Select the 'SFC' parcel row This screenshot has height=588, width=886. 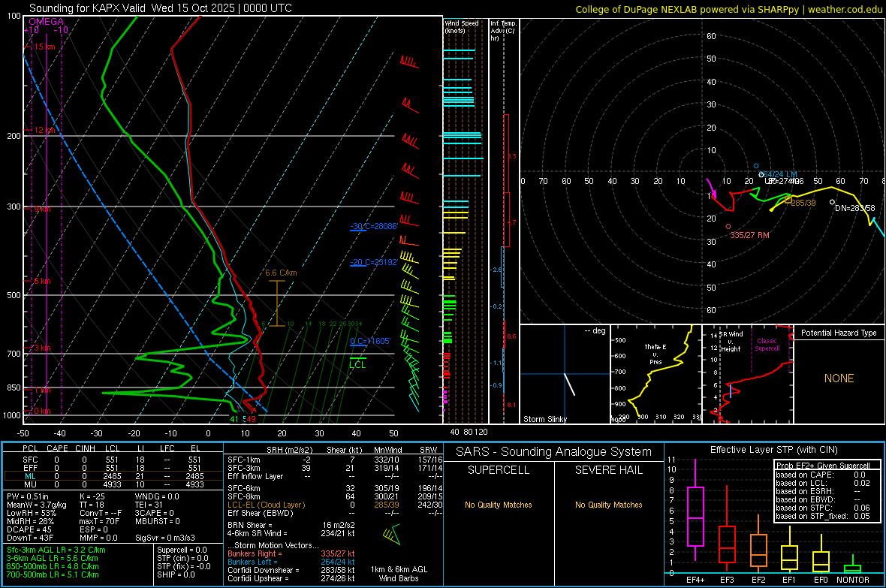(x=113, y=460)
